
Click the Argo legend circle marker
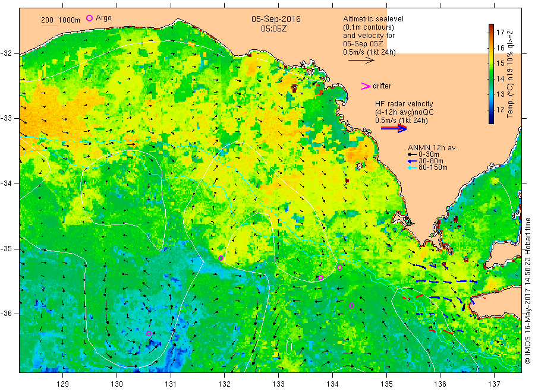click(x=89, y=18)
